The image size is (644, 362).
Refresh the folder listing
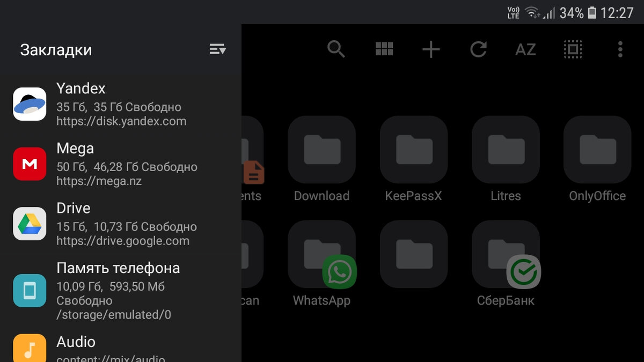(478, 50)
